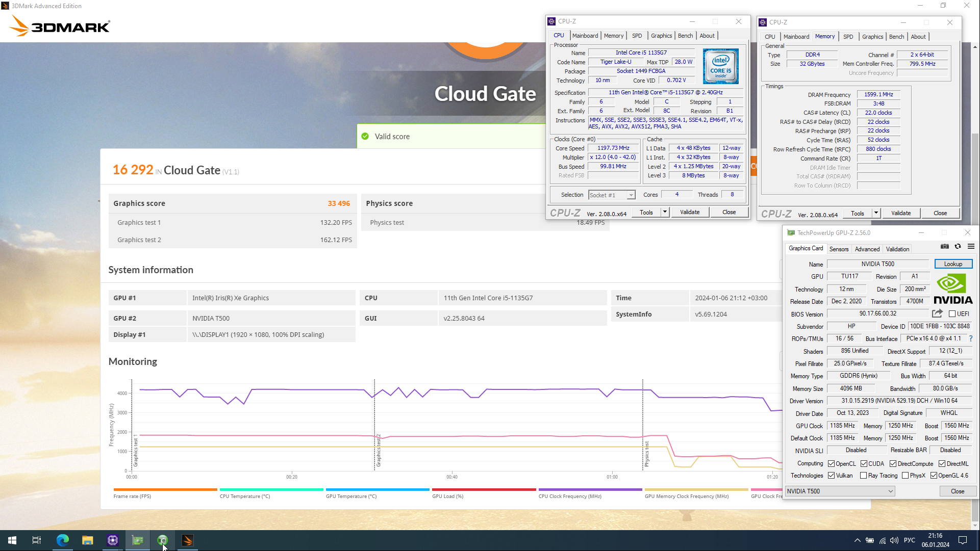
Task: Click the Intel Core i5 logo in CPU-Z
Action: coord(720,66)
